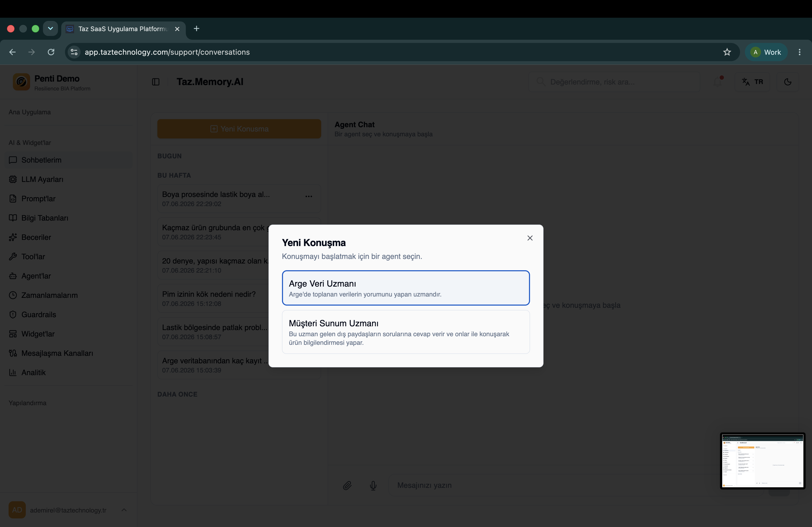Click the Yeni Konusma button
Screen dimensions: 812x527
click(239, 129)
